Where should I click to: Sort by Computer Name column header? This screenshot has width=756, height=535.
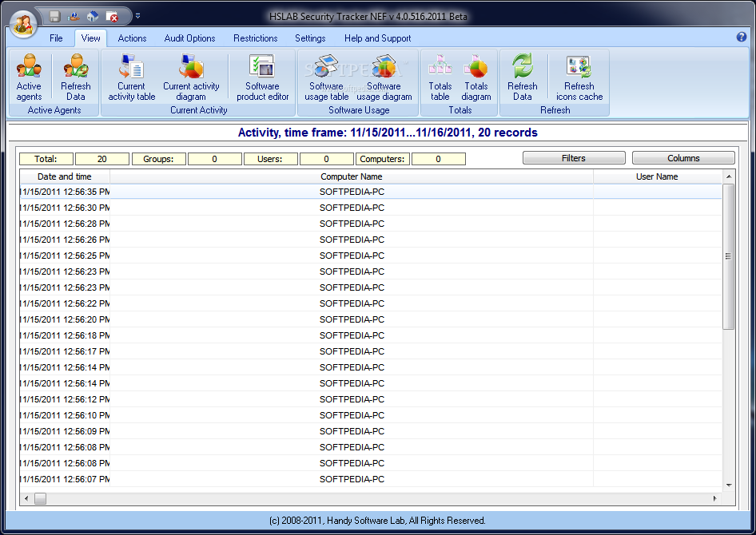click(x=352, y=176)
